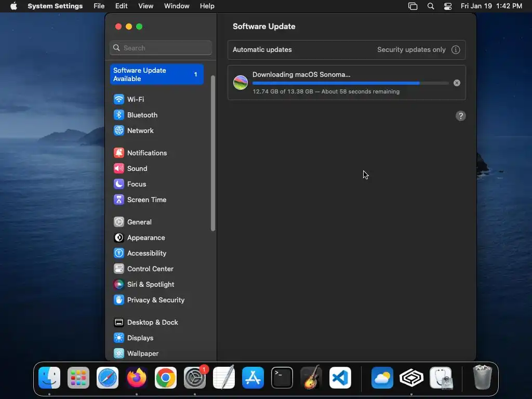Open TextEdit from the Dock
The height and width of the screenshot is (399, 532).
click(x=224, y=378)
